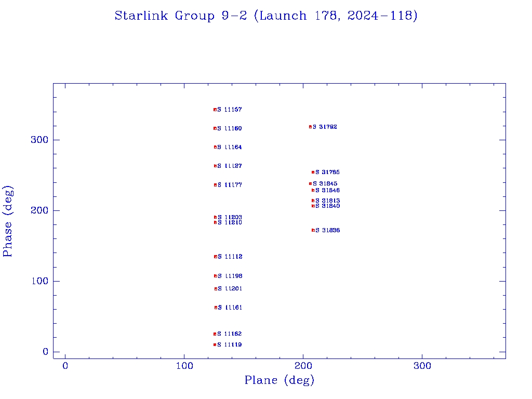Click the 'S 31846' satellite label
This screenshot has height=399, width=532.
(328, 190)
